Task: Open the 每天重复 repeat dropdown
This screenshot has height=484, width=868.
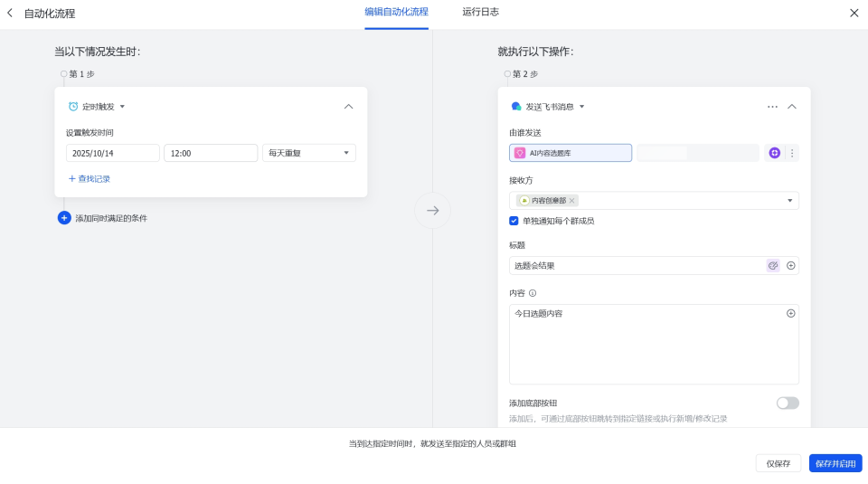Action: pos(308,153)
